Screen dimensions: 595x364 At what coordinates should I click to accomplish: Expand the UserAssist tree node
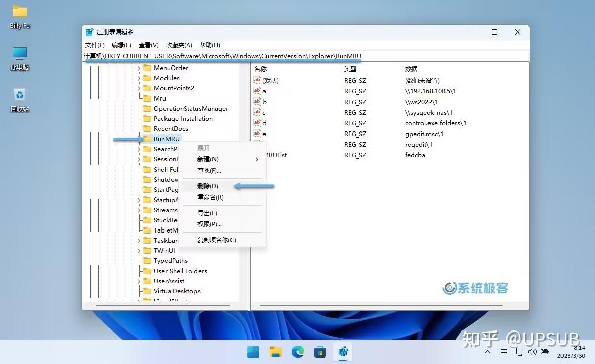pyautogui.click(x=139, y=281)
